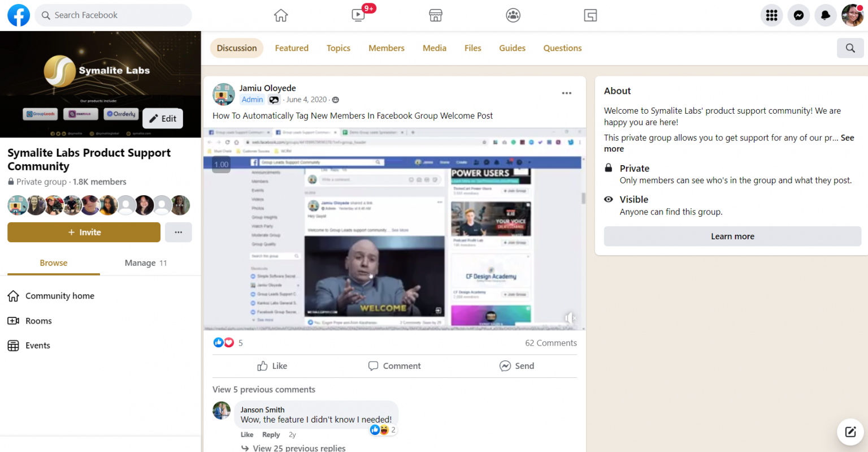Click the Invite button

coord(83,232)
